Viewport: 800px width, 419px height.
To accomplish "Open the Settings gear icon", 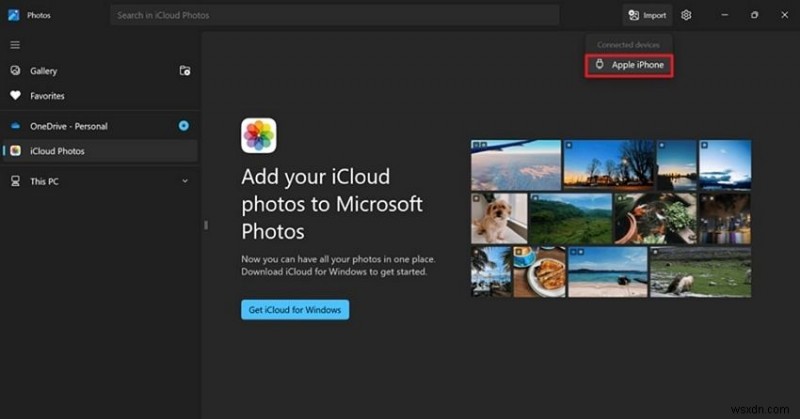I will 686,15.
